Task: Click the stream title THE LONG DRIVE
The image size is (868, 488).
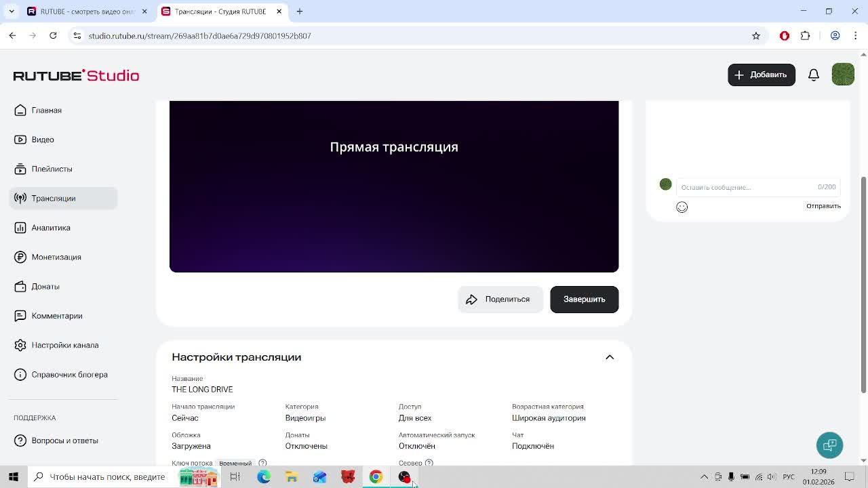Action: [x=202, y=390]
